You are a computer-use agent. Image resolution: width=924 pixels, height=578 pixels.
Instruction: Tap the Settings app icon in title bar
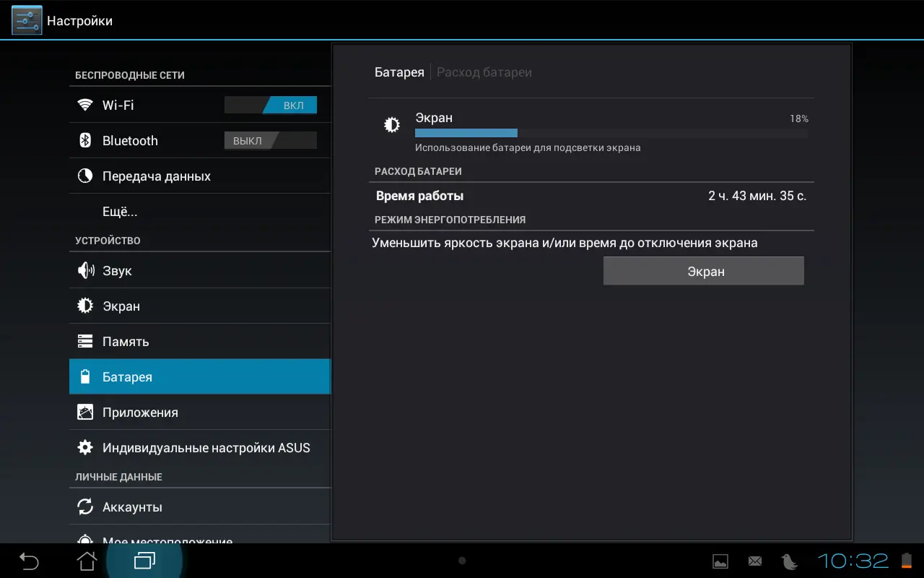[27, 20]
